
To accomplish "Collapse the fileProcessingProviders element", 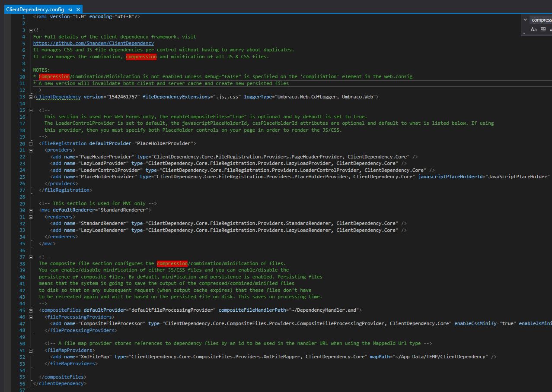I will (31, 317).
